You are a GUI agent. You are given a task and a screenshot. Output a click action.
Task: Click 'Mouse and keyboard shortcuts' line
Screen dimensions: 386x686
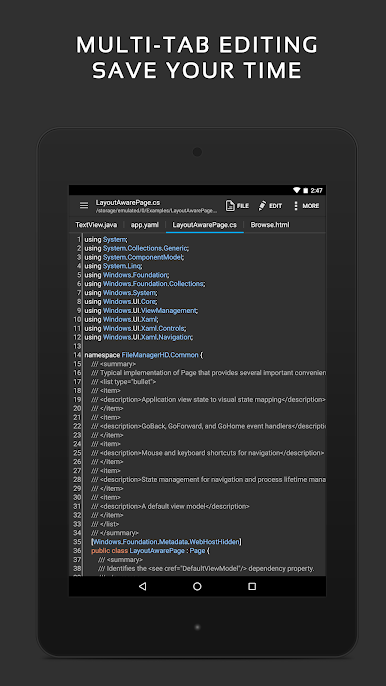point(207,453)
